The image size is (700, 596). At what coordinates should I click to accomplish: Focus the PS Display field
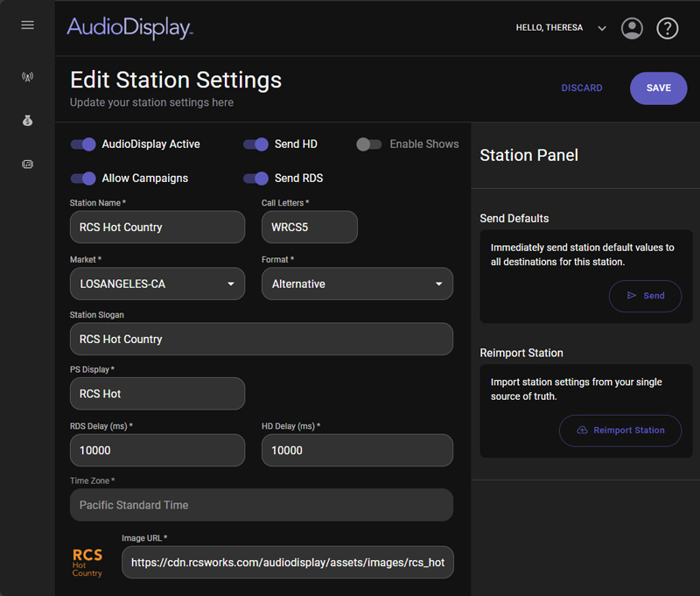pos(157,393)
